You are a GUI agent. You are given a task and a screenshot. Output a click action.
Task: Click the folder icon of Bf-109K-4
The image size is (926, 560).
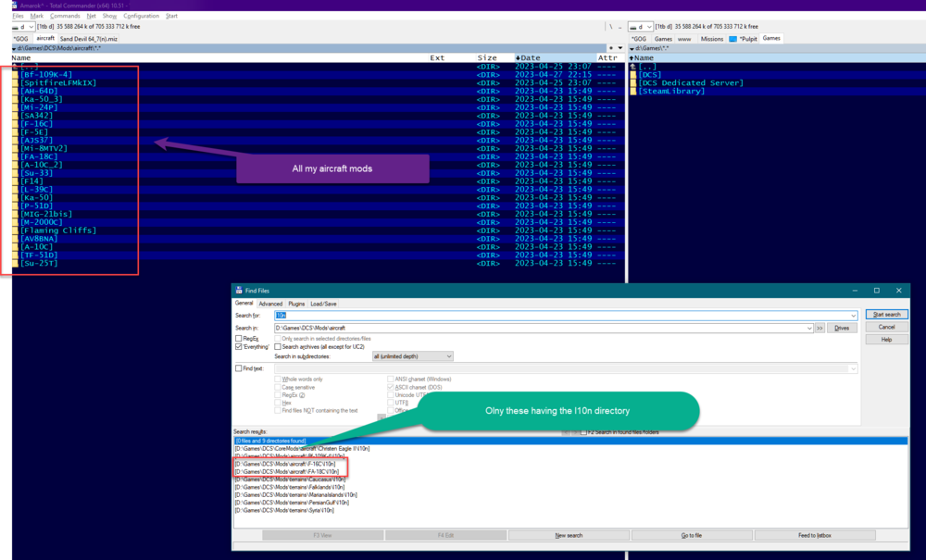(16, 74)
